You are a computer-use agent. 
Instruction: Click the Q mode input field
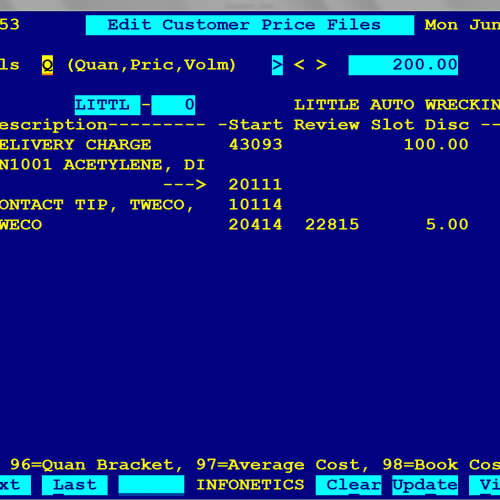(47, 65)
